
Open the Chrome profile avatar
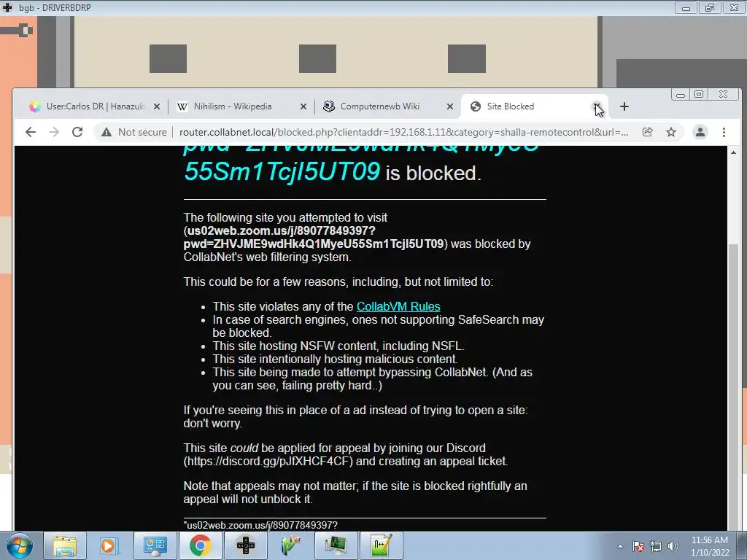pyautogui.click(x=700, y=132)
